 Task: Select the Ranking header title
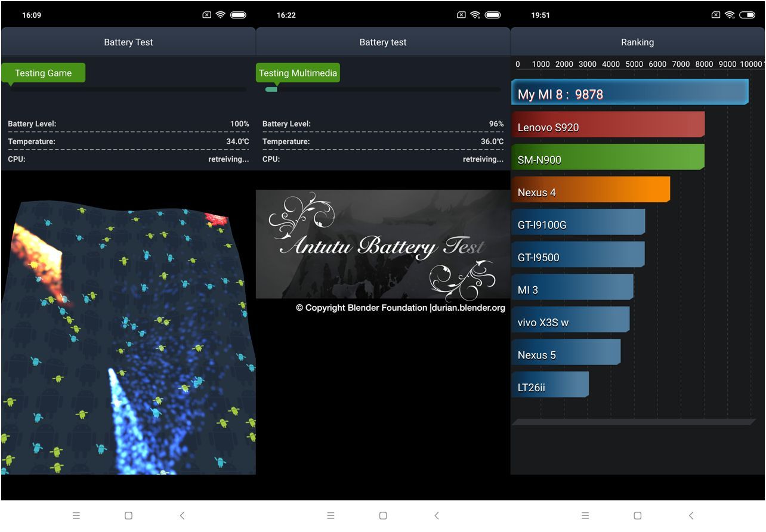tap(637, 42)
